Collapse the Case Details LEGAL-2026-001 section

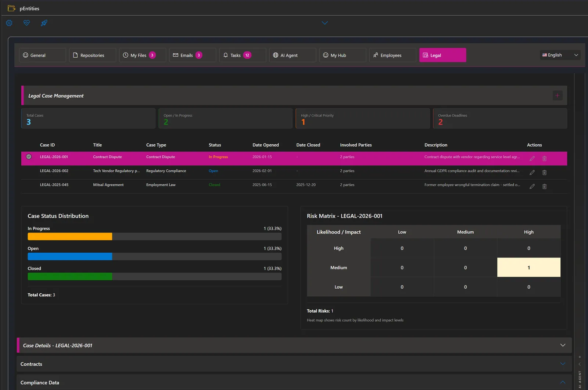(563, 345)
